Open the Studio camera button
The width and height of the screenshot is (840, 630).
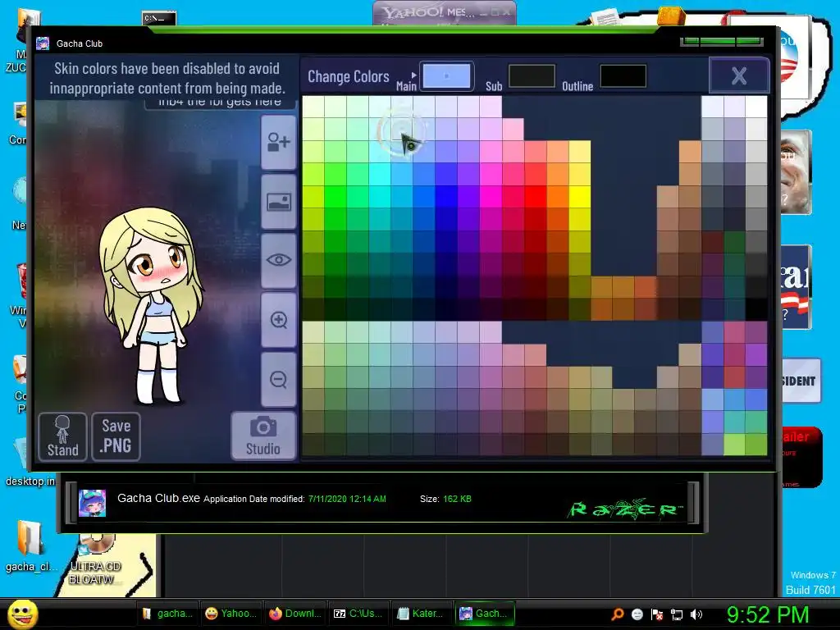263,436
